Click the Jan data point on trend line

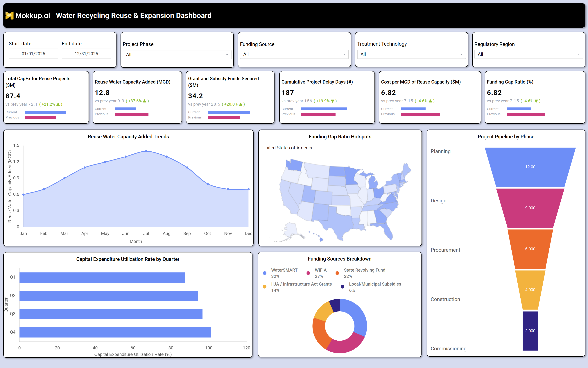tap(23, 194)
